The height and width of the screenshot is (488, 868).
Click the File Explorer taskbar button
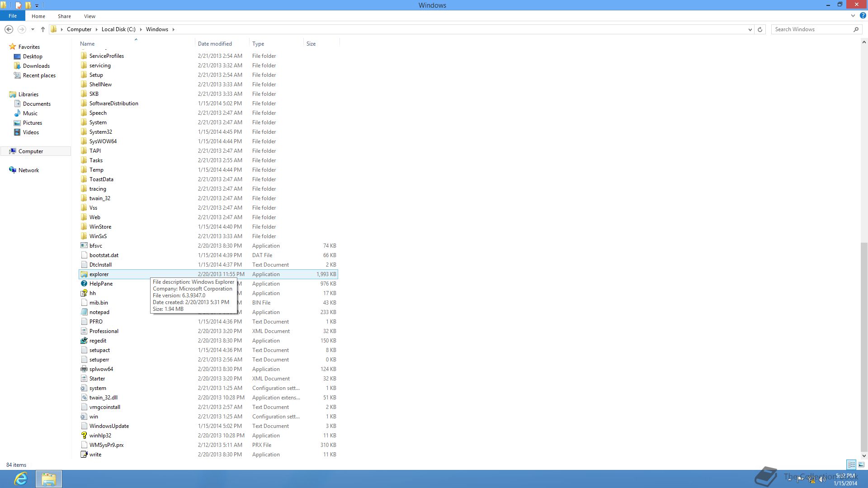[49, 479]
